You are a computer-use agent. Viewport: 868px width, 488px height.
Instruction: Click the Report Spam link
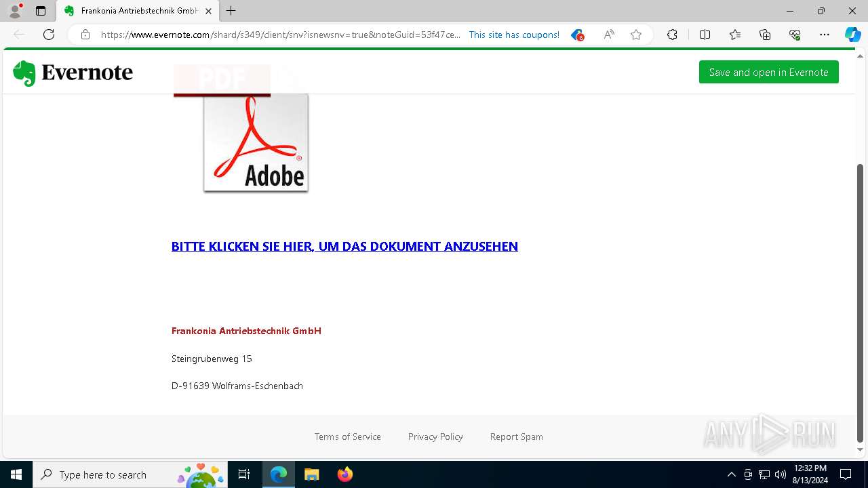[517, 436]
